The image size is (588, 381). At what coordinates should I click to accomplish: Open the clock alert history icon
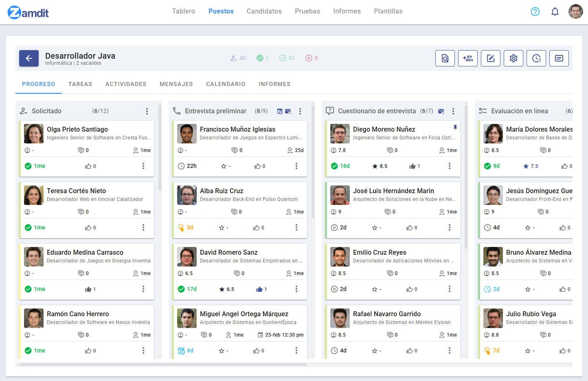[536, 58]
